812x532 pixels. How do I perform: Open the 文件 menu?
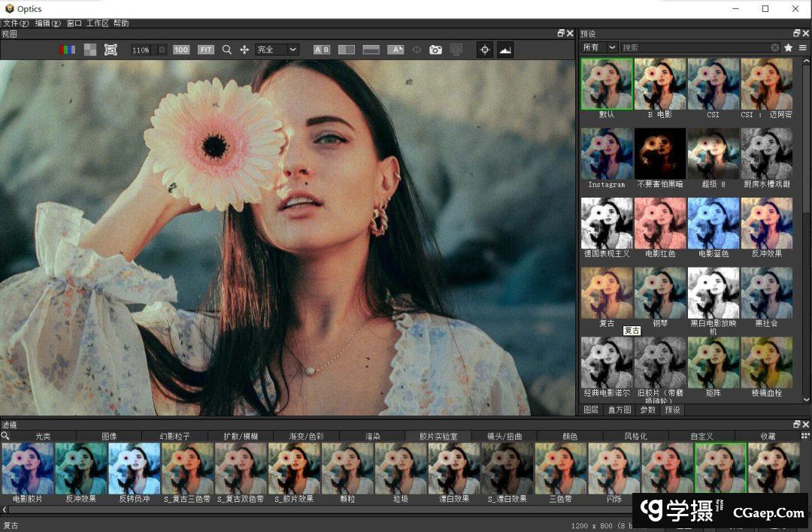tap(15, 23)
